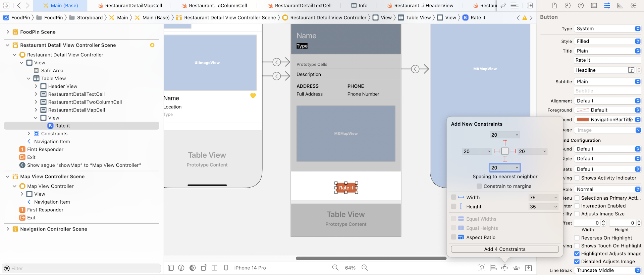644x275 pixels.
Task: Enable the Aspect Ratio constraint
Action: pyautogui.click(x=453, y=237)
